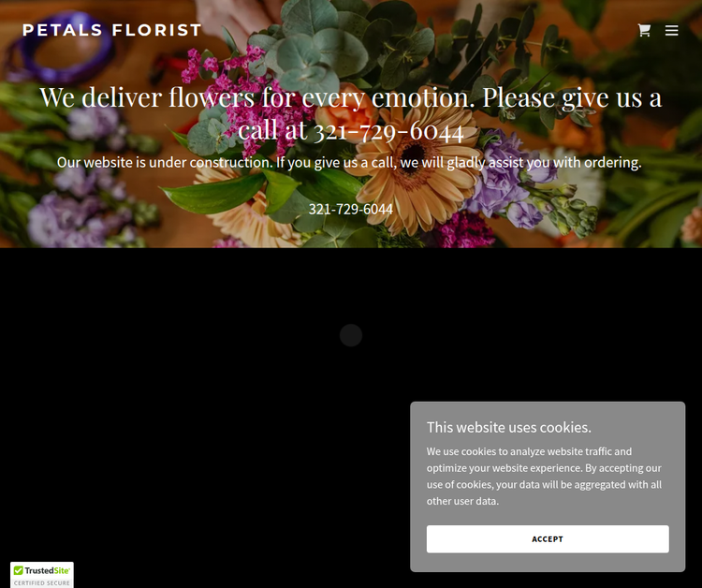This screenshot has height=588, width=702.
Task: Click the cookie description paragraph
Action: tap(544, 476)
